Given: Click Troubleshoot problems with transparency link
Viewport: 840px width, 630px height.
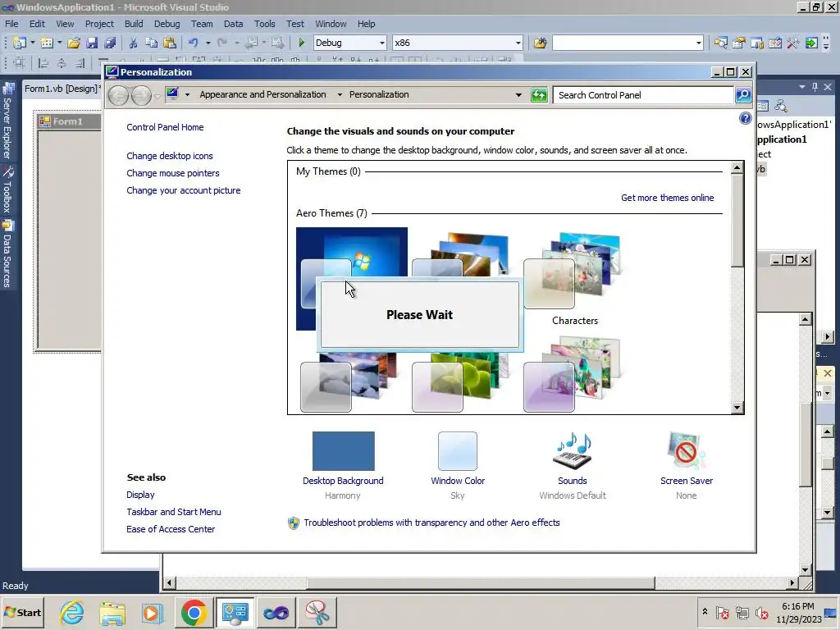Looking at the screenshot, I should (431, 523).
